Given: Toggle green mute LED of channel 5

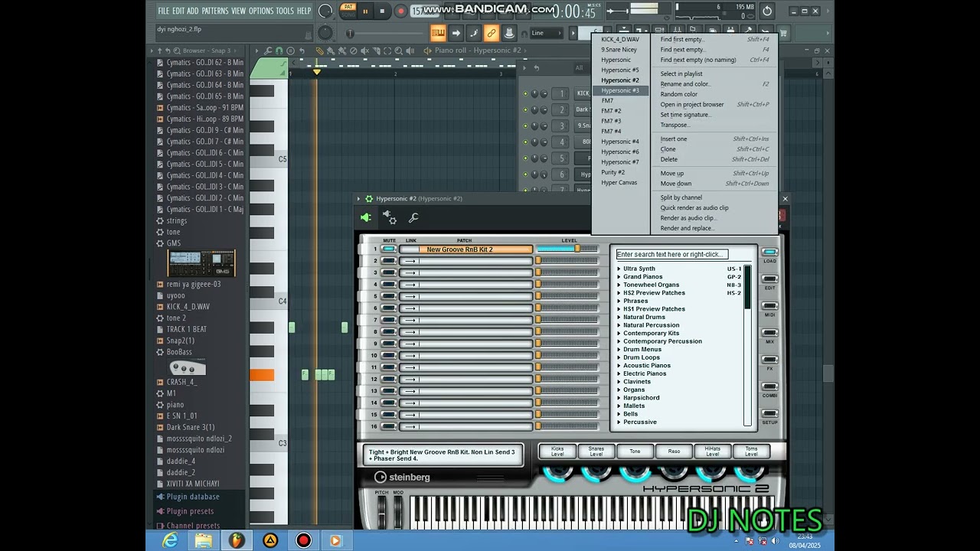Looking at the screenshot, I should [525, 158].
